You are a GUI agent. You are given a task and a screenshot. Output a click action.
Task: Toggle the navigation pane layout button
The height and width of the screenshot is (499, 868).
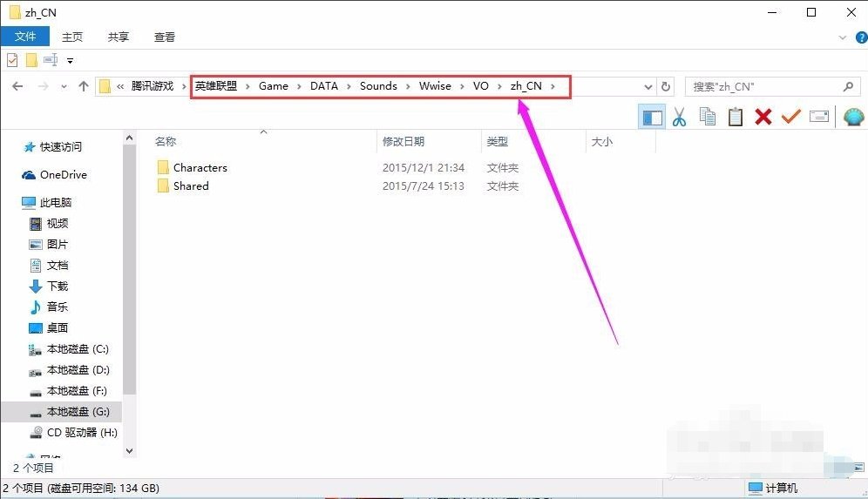tap(651, 117)
